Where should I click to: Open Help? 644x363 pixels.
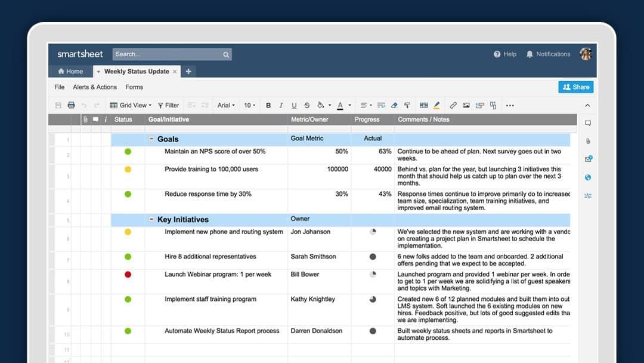coord(505,54)
